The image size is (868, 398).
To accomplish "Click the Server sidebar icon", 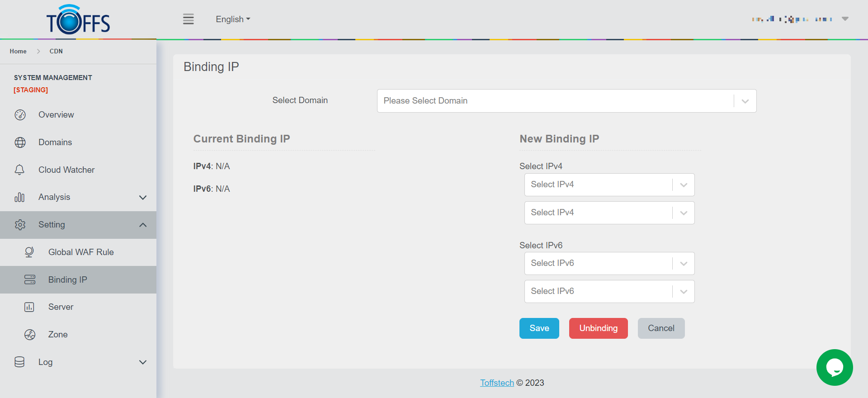I will coord(29,307).
